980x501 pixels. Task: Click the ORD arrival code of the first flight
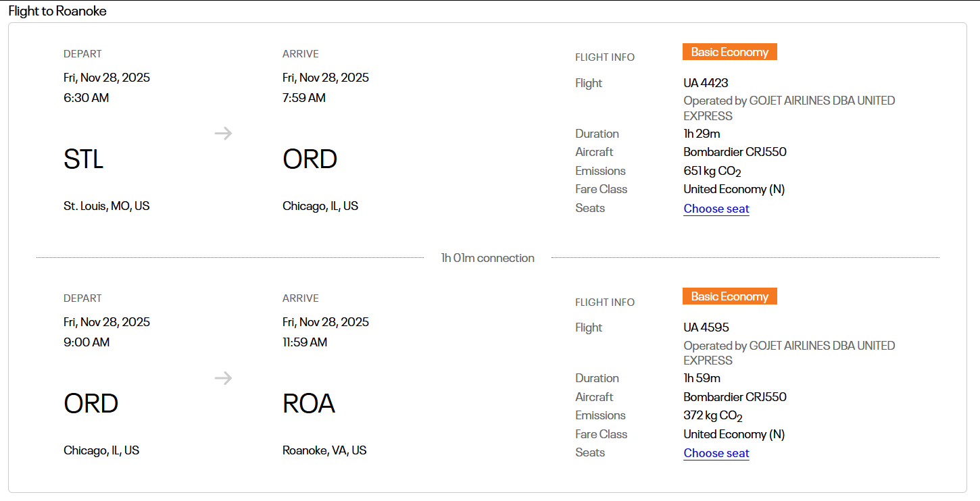click(x=310, y=159)
